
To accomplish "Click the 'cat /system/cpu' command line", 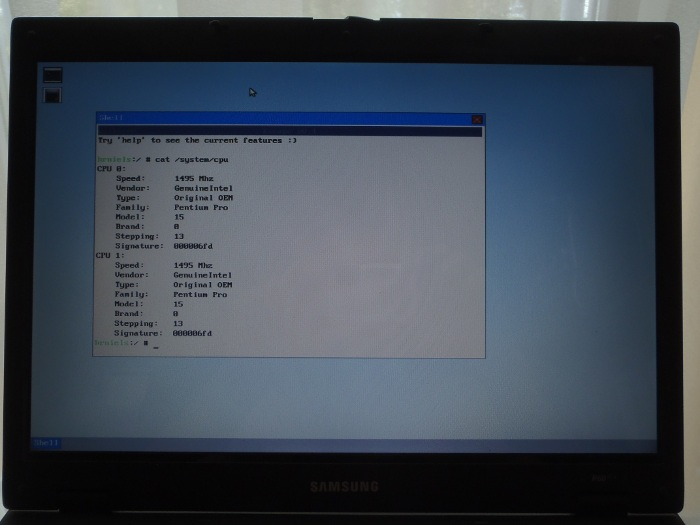I will pyautogui.click(x=192, y=159).
